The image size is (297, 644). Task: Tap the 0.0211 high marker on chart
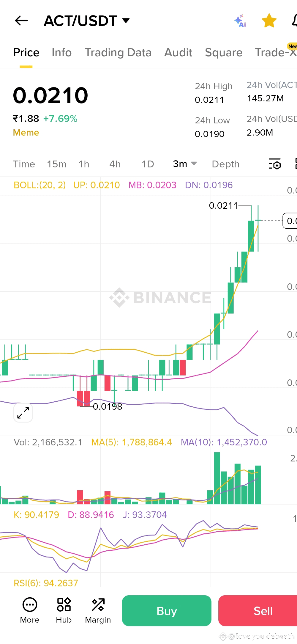pos(223,205)
